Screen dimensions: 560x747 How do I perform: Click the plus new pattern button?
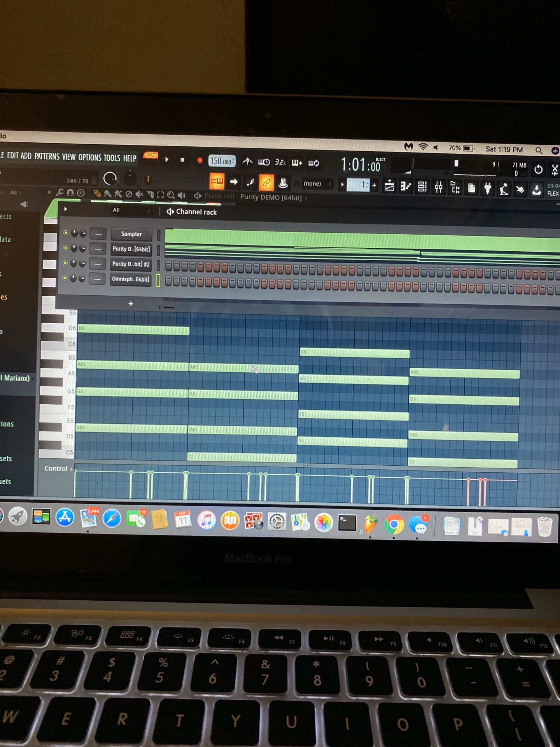(x=374, y=185)
